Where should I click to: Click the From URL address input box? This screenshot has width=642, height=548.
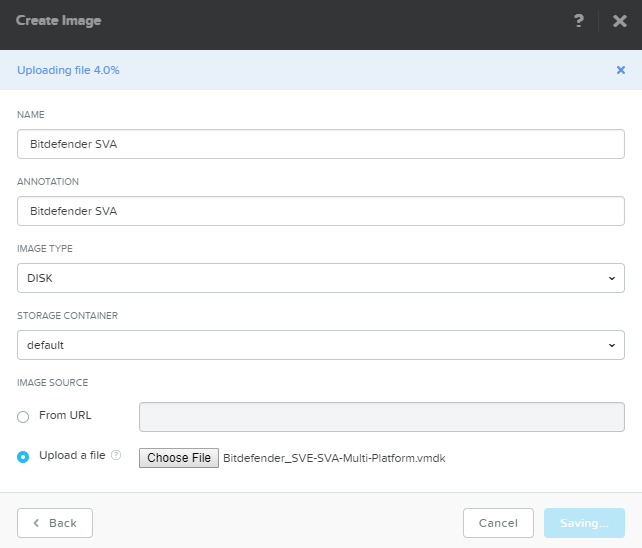pos(381,416)
